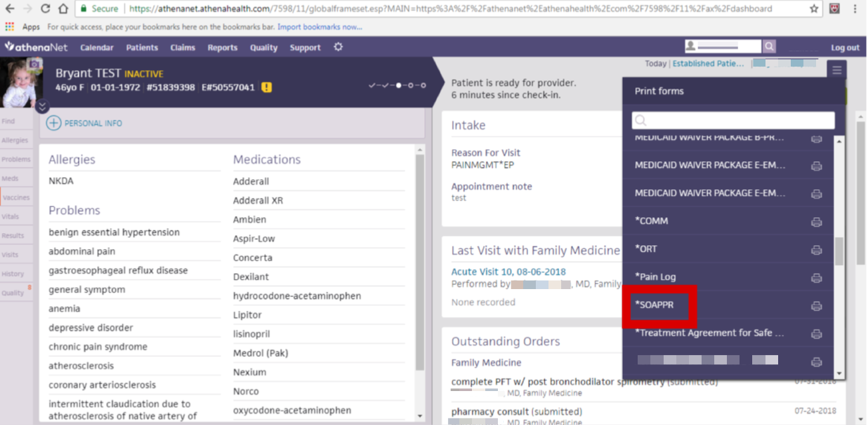Screen dimensions: 868x425
Task: Open the Calendar menu
Action: (x=97, y=47)
